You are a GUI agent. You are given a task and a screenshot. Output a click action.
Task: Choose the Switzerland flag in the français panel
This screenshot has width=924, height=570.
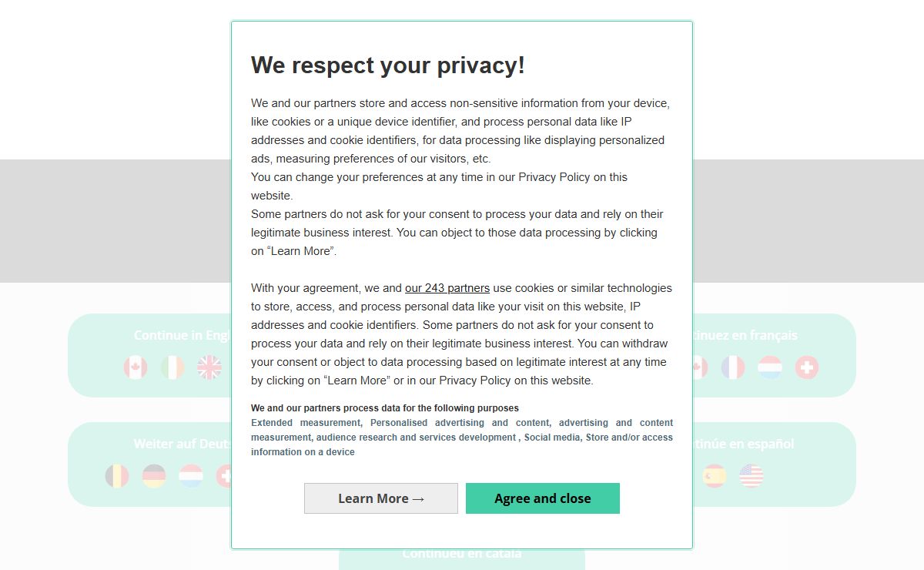pos(807,367)
